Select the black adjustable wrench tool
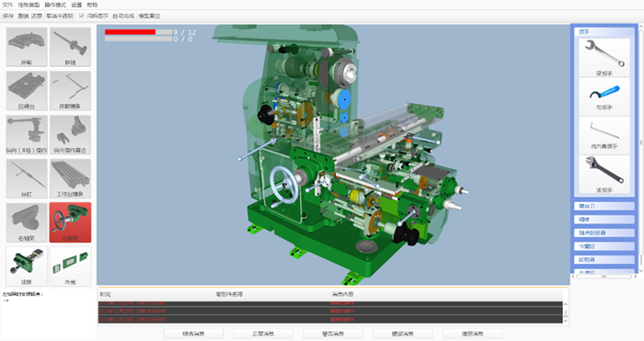 604,175
